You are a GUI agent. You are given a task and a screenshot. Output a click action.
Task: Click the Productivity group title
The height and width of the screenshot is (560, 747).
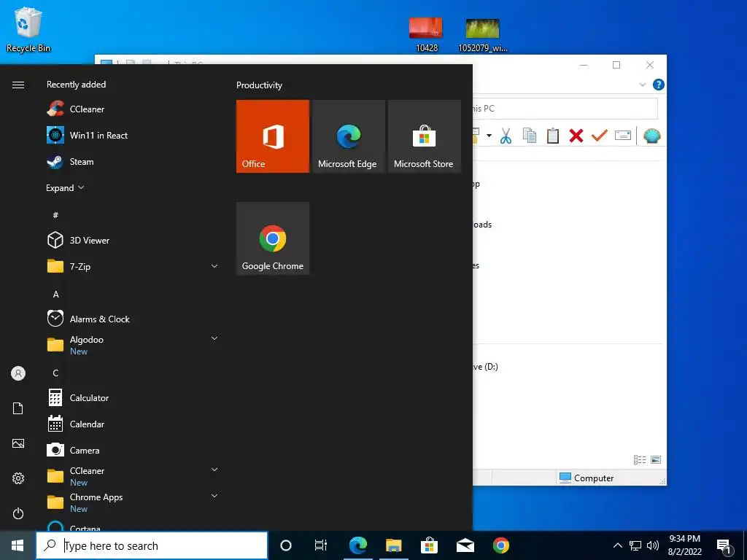tap(259, 85)
